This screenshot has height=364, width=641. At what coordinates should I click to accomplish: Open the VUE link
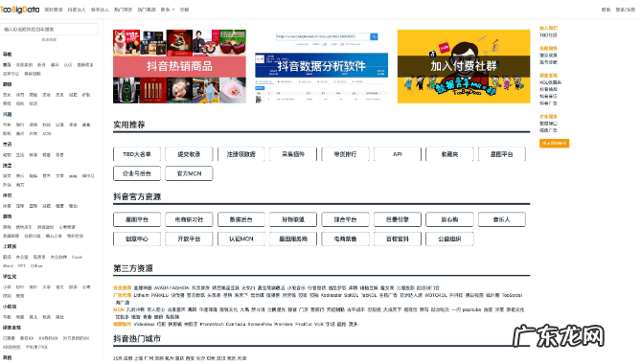[x=319, y=324]
